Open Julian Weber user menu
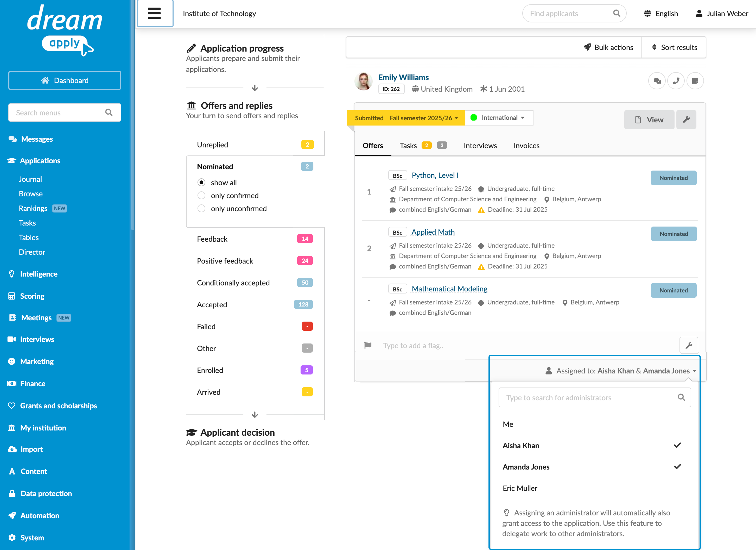756x550 pixels. (722, 13)
